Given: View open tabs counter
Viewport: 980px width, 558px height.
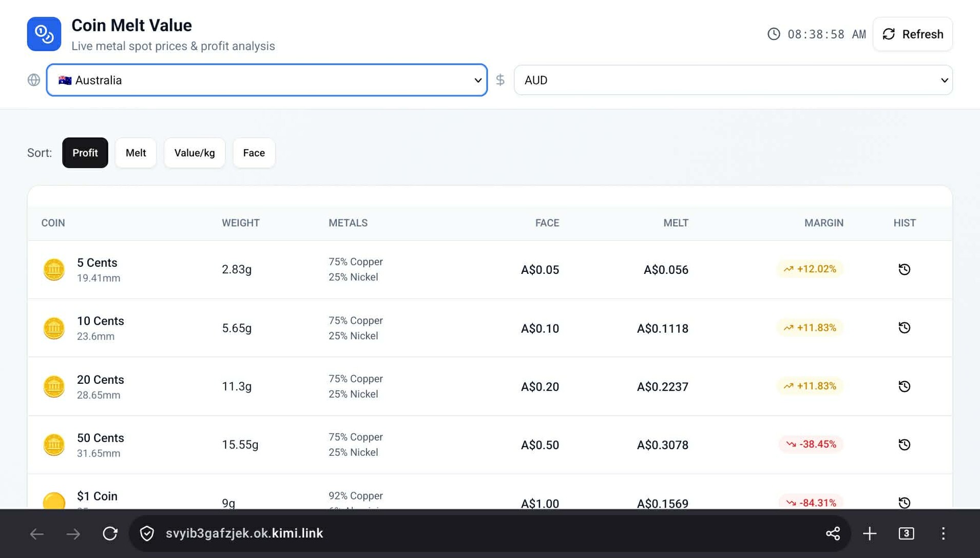Looking at the screenshot, I should tap(906, 533).
